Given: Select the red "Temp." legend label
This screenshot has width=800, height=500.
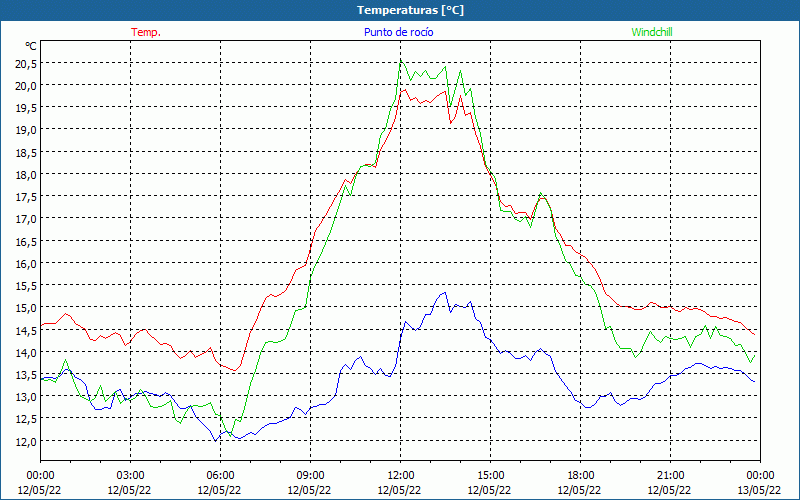Looking at the screenshot, I should tap(146, 32).
